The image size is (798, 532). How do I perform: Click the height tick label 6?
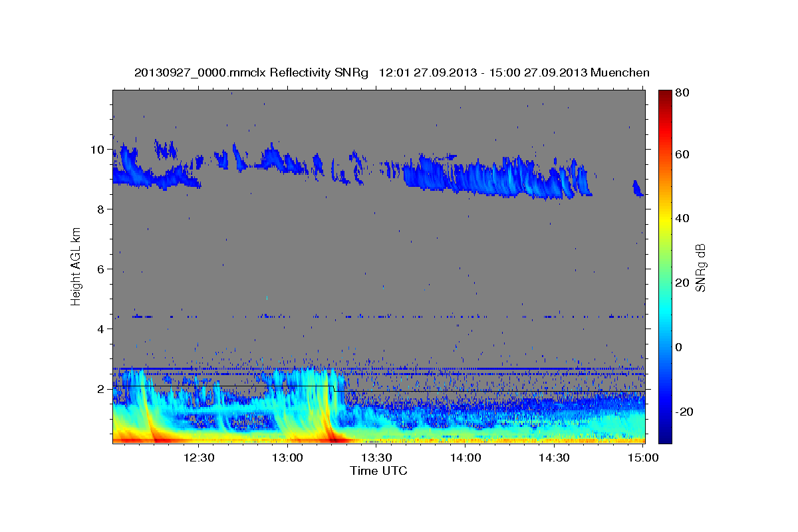[x=101, y=269]
